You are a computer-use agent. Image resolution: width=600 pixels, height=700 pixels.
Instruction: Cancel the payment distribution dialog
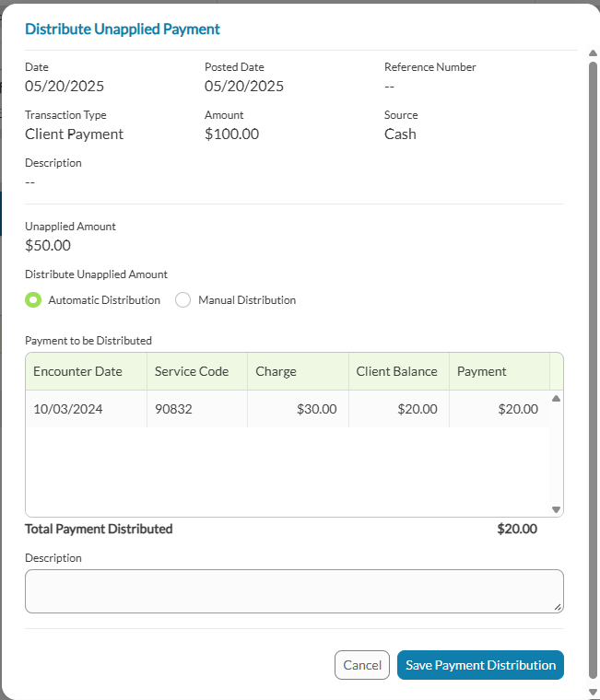point(362,665)
